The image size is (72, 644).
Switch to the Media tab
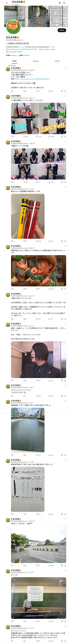(x=57, y=61)
